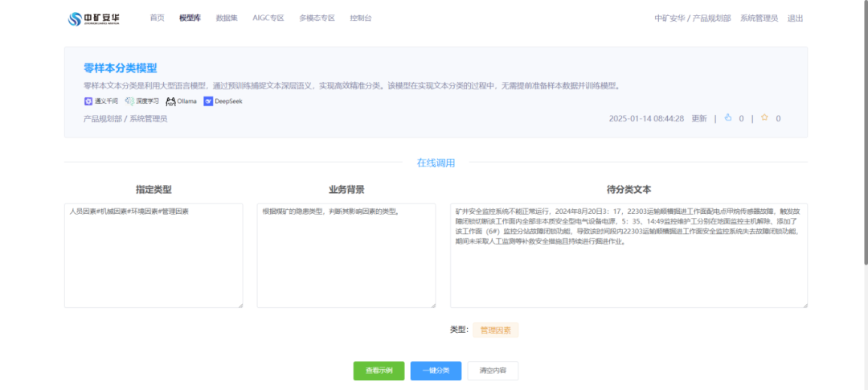Focus the 业务背景 text area
The width and height of the screenshot is (868, 390).
tap(346, 256)
